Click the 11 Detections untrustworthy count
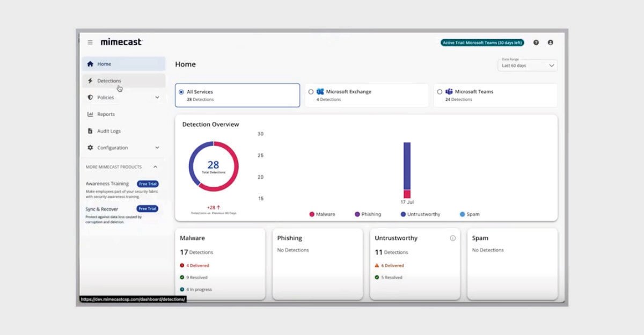Screen dimensions: 644x335 pos(391,252)
